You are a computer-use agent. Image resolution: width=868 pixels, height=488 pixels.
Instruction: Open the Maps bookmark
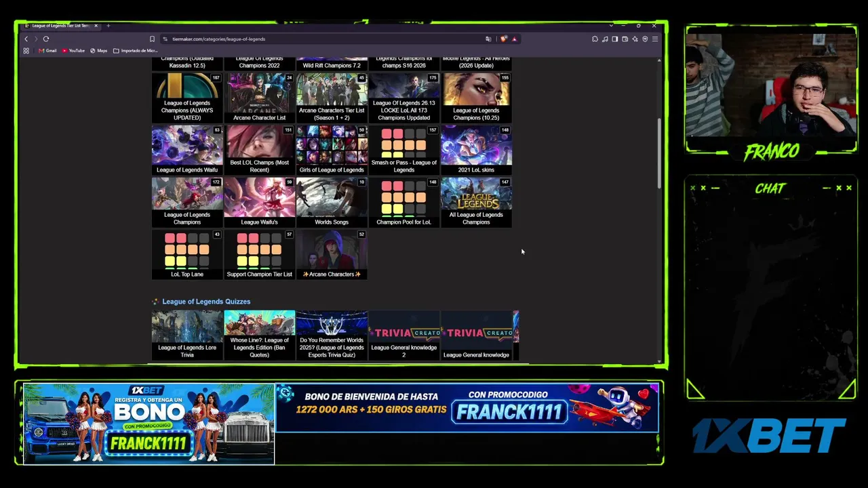tap(99, 51)
